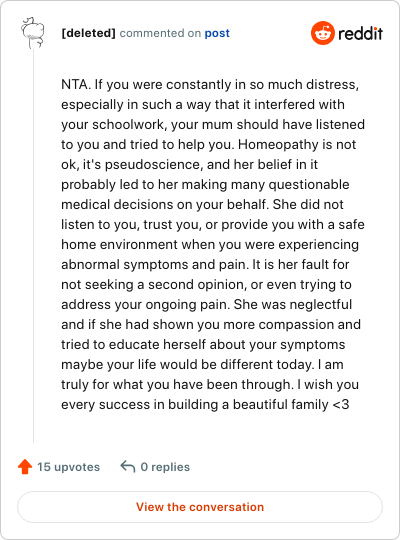400x540 pixels.
Task: Click the vertical thread line under avatar
Action: pos(33,246)
